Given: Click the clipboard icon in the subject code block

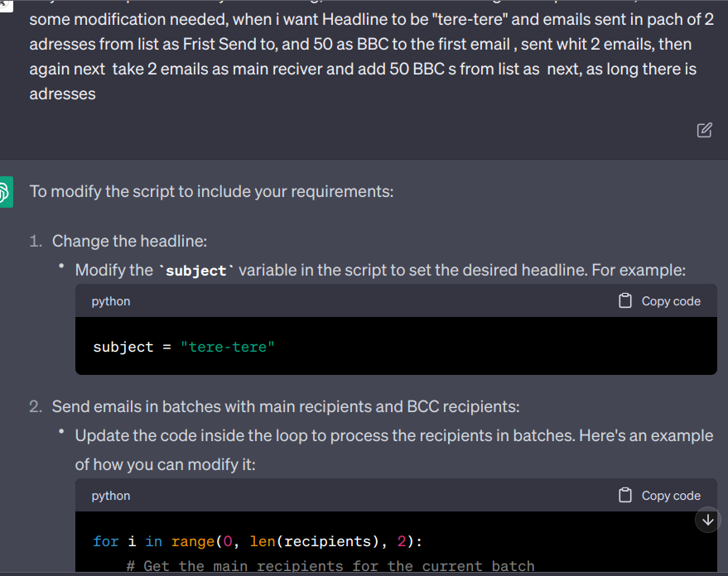Looking at the screenshot, I should pos(626,301).
